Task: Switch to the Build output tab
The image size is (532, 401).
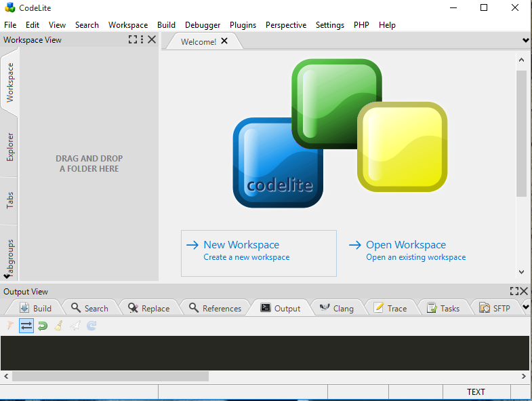Action: click(x=35, y=308)
